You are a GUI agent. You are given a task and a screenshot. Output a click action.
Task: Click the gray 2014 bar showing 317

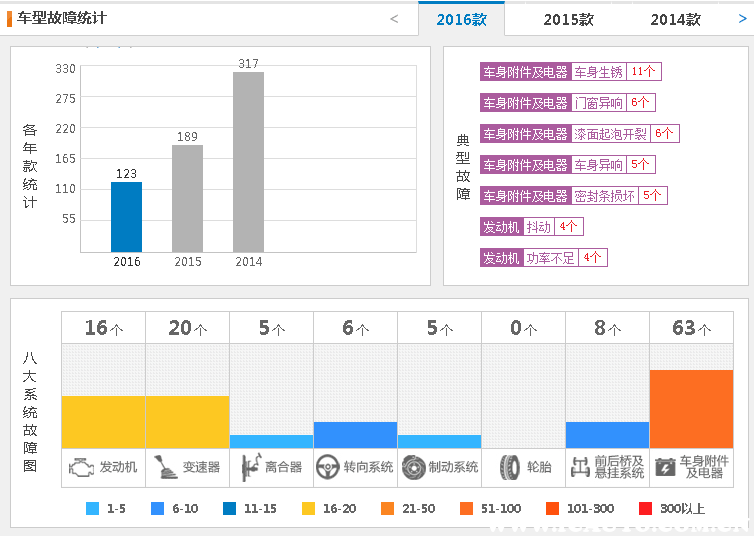point(248,162)
